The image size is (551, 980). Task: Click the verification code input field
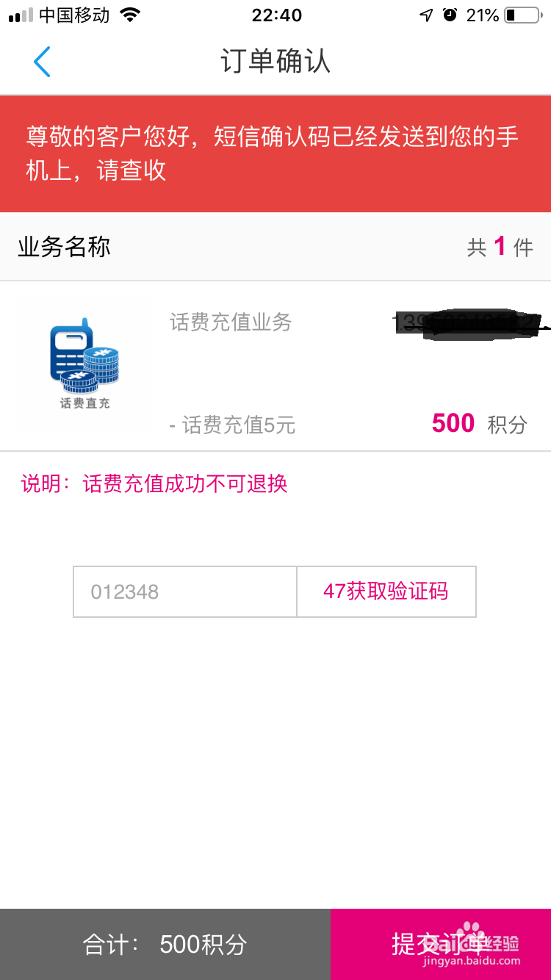185,591
